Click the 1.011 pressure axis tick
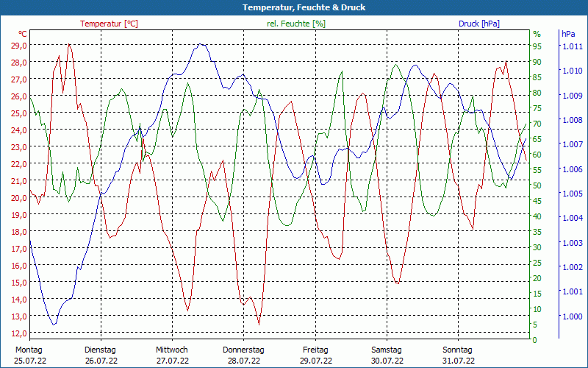588x368 pixels. click(571, 46)
